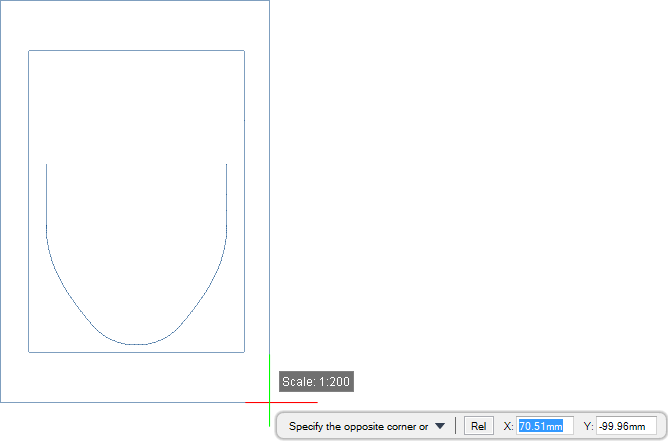Click the 'Specify the opposite corner or' prompt
The height and width of the screenshot is (442, 668).
(358, 426)
